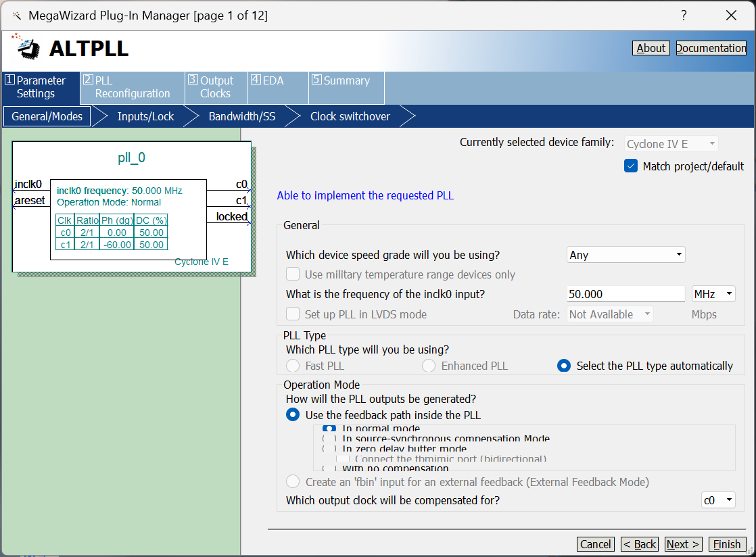Image resolution: width=756 pixels, height=557 pixels.
Task: Go to Bandwidth/SS sub-page
Action: 242,116
